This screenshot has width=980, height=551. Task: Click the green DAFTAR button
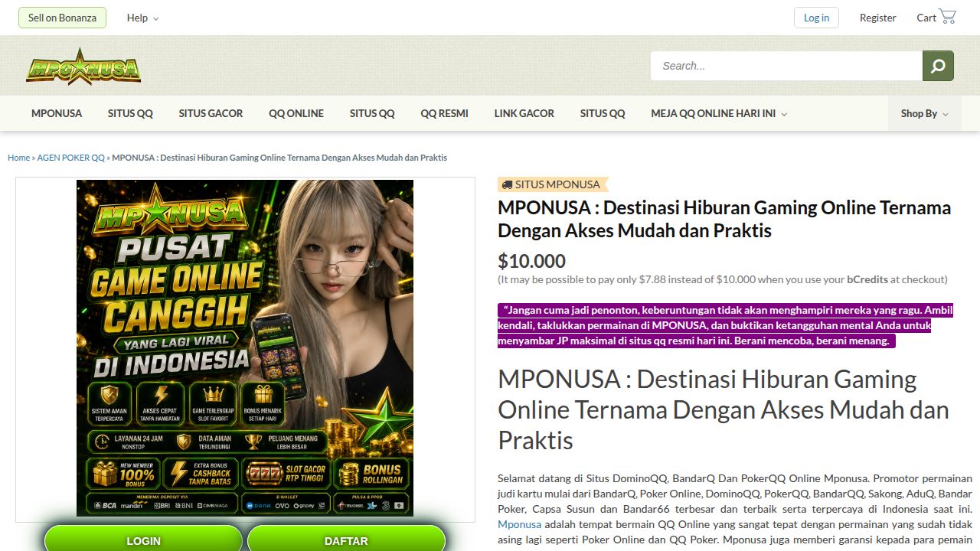click(x=346, y=540)
